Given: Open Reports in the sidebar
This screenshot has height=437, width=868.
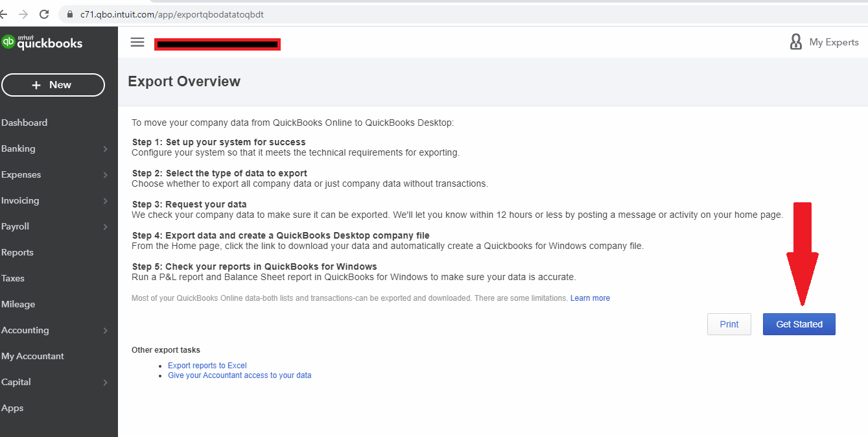Looking at the screenshot, I should [17, 252].
